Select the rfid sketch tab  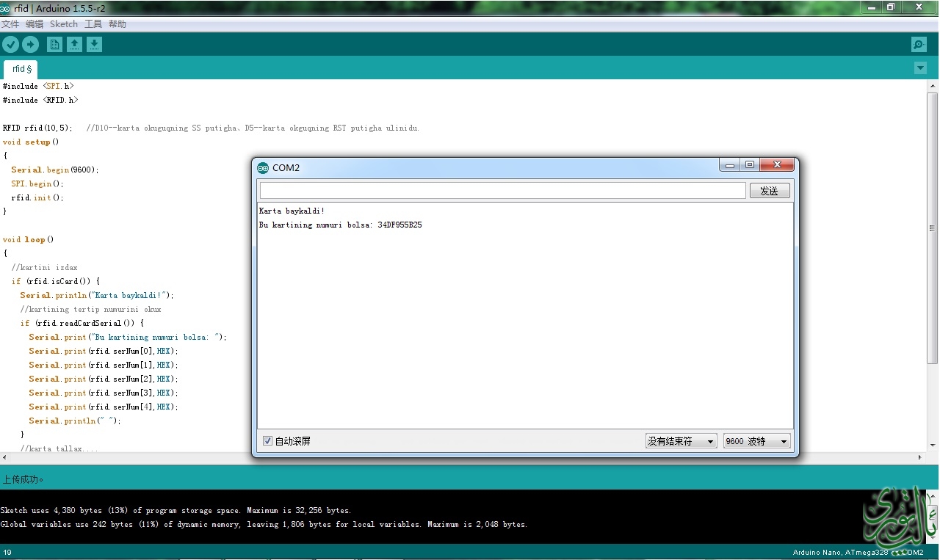tap(21, 69)
